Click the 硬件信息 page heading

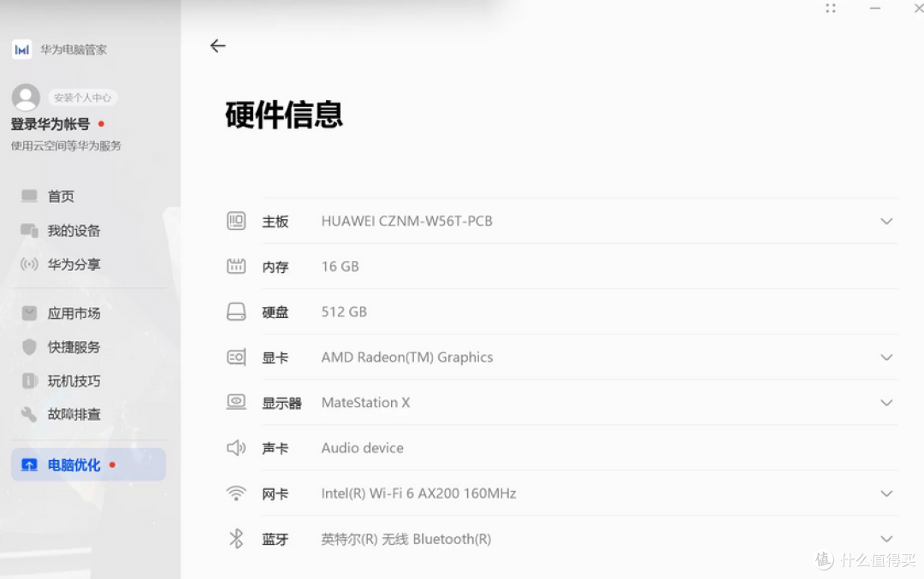click(x=284, y=115)
